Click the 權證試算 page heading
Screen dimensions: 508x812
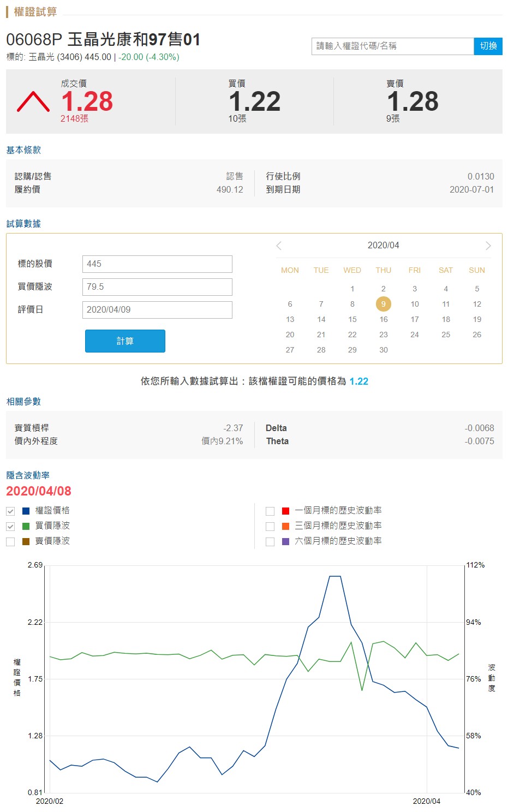point(35,12)
